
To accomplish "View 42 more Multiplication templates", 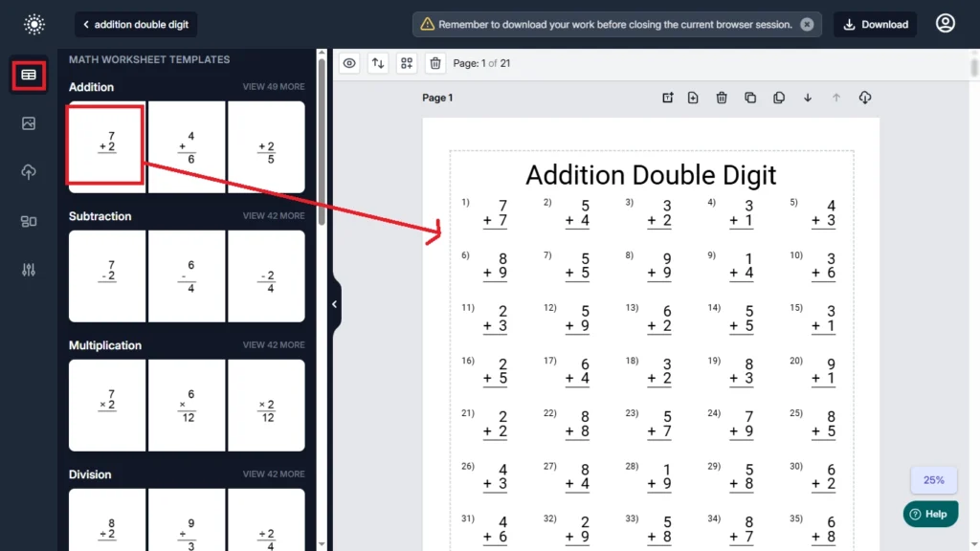I will (x=274, y=344).
